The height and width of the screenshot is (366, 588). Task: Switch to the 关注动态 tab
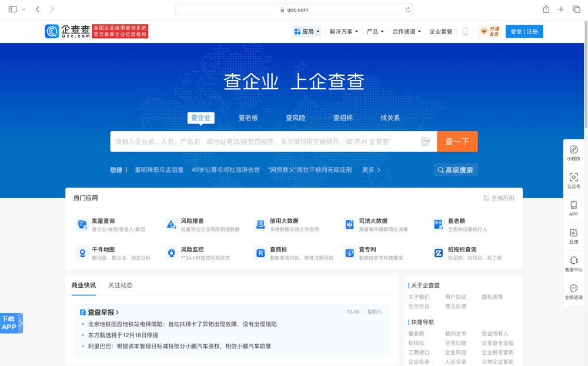120,286
